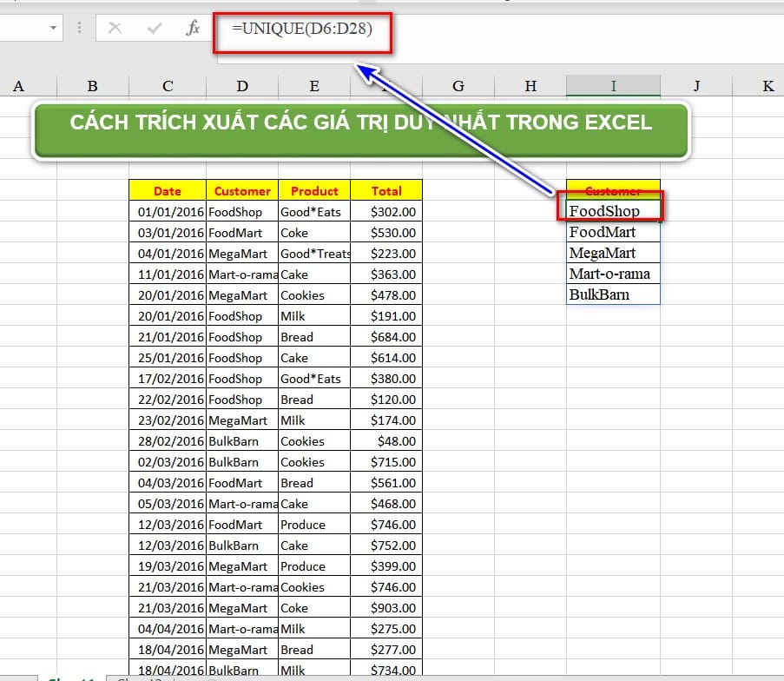Click the three-dot handle beside the Name Box
This screenshot has width=784, height=681.
[80, 29]
